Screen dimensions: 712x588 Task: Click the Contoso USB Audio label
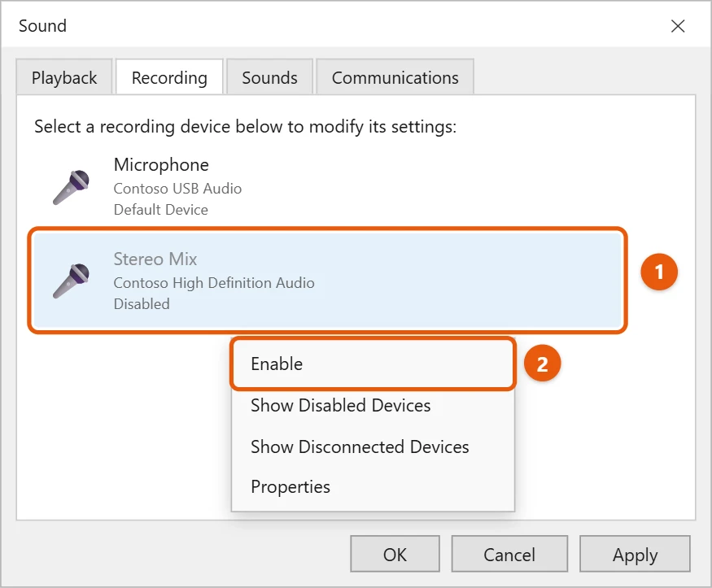pos(177,189)
